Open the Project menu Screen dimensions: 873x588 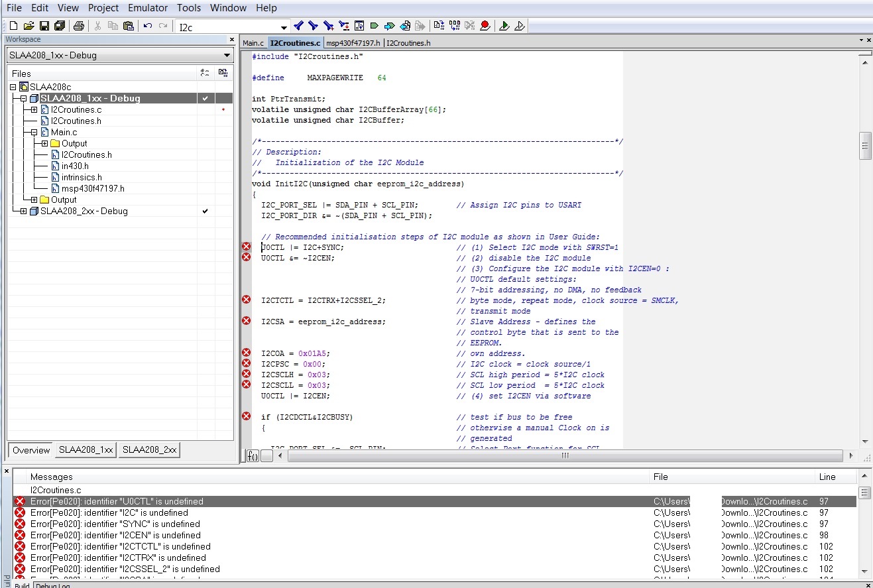pos(103,8)
